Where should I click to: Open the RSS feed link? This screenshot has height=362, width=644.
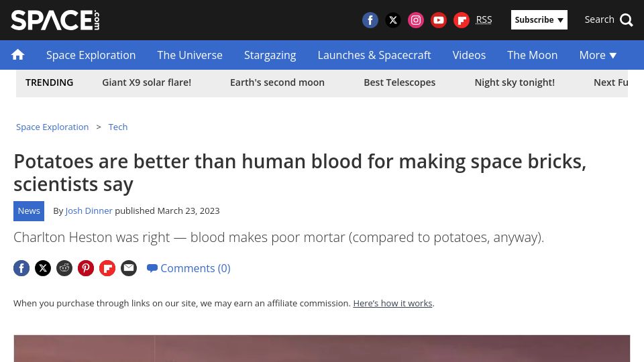click(484, 19)
